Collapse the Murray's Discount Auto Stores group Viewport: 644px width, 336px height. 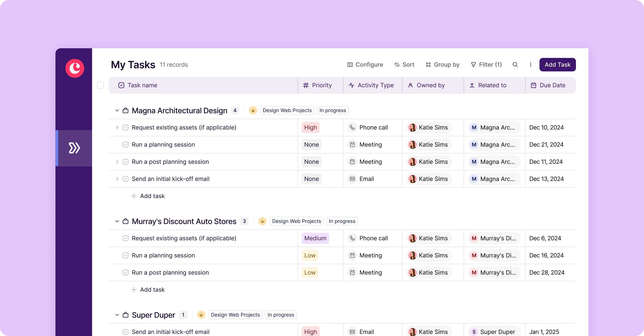pos(117,221)
